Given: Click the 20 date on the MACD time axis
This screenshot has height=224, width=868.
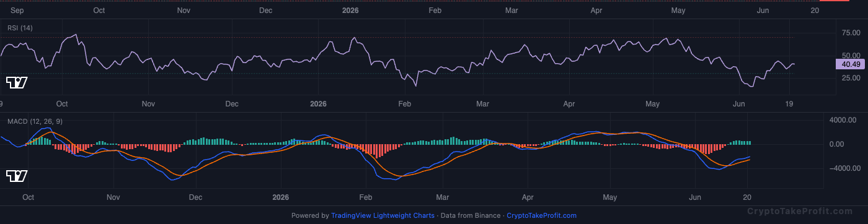Looking at the screenshot, I should [748, 197].
